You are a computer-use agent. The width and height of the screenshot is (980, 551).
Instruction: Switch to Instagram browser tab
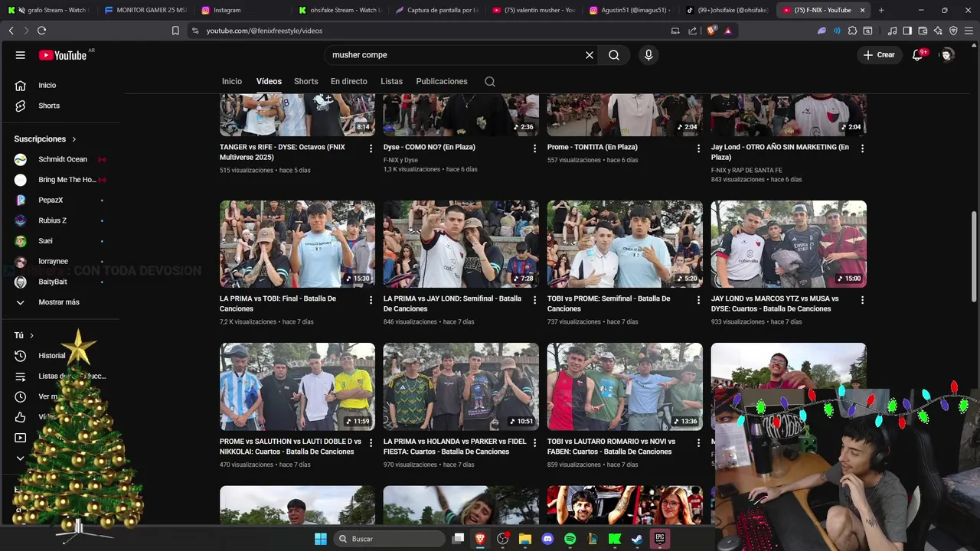[x=241, y=10]
